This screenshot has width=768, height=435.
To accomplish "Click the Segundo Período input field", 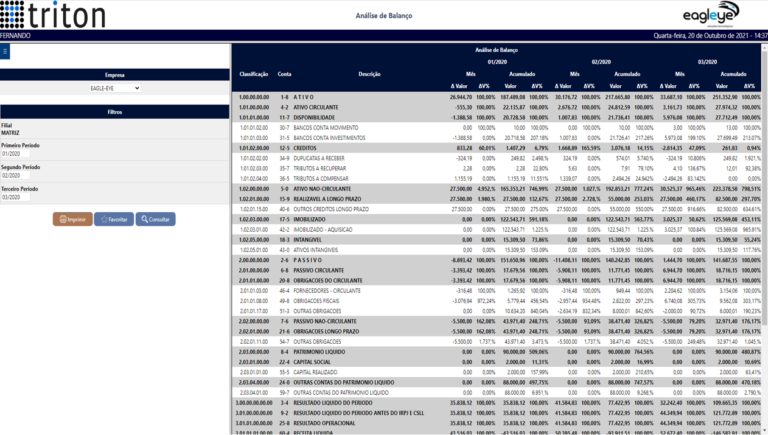I will pyautogui.click(x=15, y=175).
